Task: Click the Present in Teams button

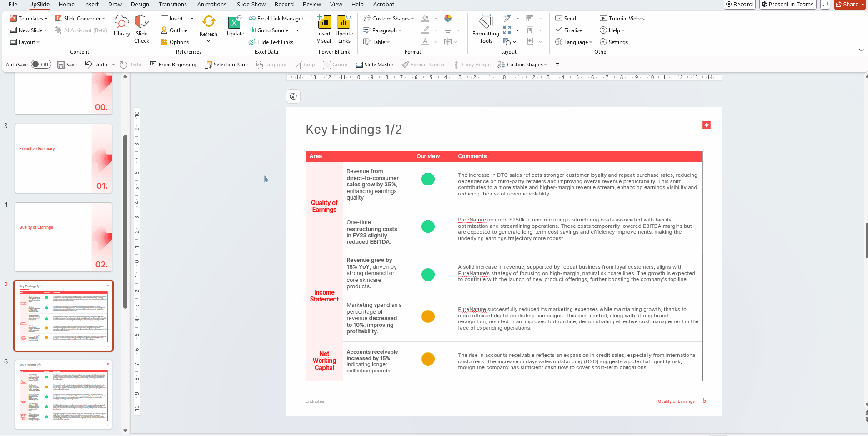Action: tap(788, 5)
